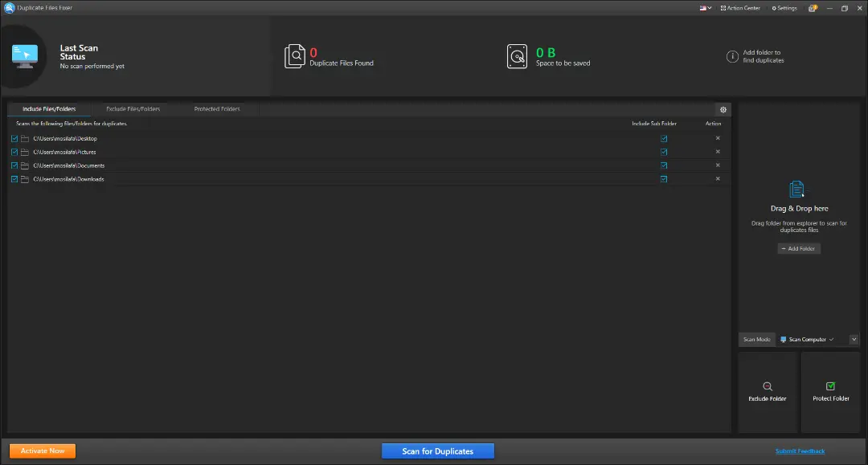Select the C:\Users\mosilafa\Pictures path
Viewport: 868px width, 465px height.
pyautogui.click(x=64, y=152)
